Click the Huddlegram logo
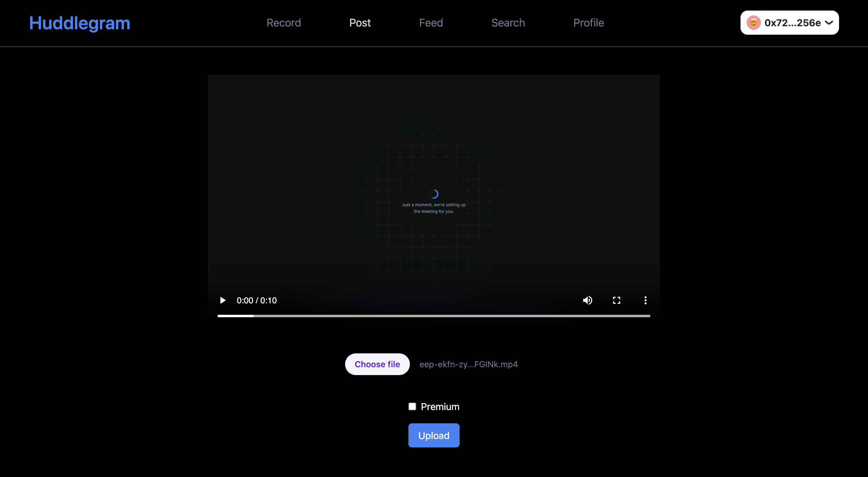868x477 pixels. (x=80, y=23)
